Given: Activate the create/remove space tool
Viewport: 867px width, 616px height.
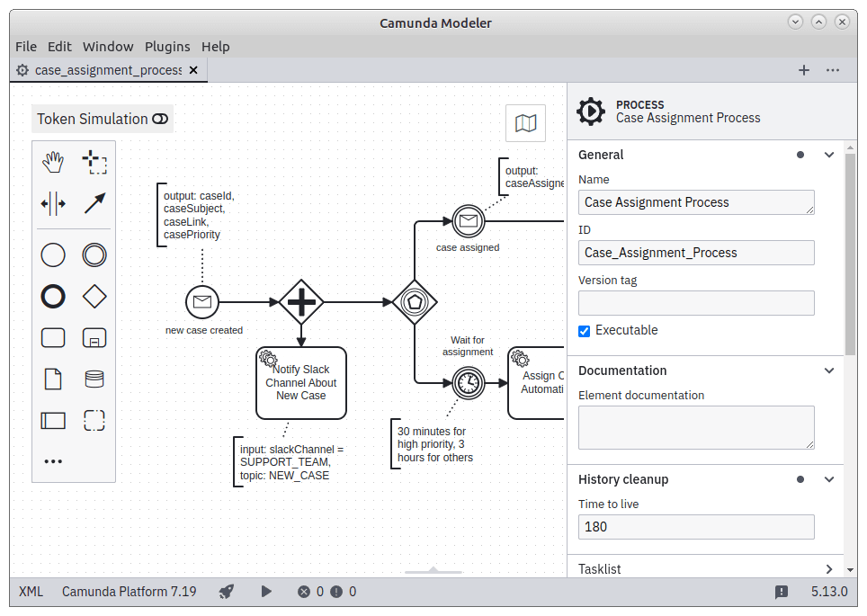Looking at the screenshot, I should click(53, 203).
